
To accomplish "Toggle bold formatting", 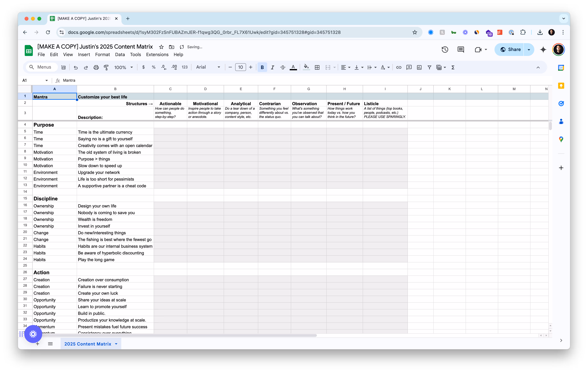I will (262, 67).
